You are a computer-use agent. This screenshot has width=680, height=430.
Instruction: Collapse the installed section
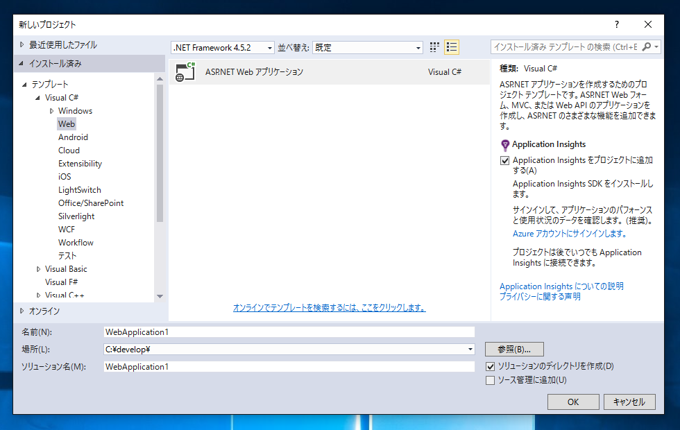(21, 64)
